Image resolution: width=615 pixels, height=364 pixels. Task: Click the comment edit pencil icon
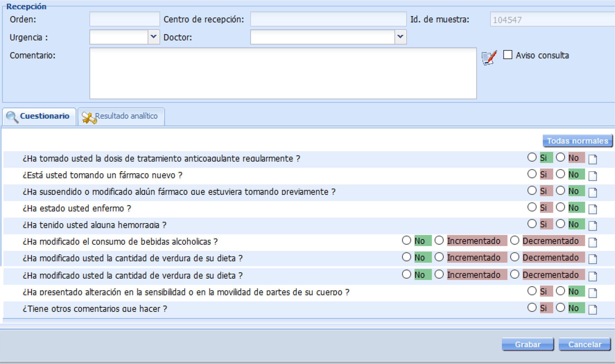(x=489, y=58)
